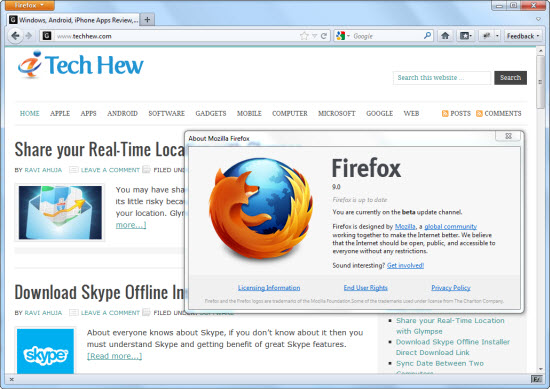Click the Tech Hew logo
The height and width of the screenshot is (389, 550).
(x=81, y=65)
